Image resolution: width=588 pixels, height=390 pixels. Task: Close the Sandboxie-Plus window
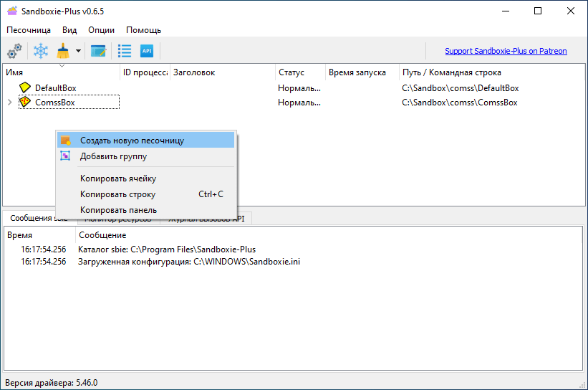pyautogui.click(x=570, y=11)
